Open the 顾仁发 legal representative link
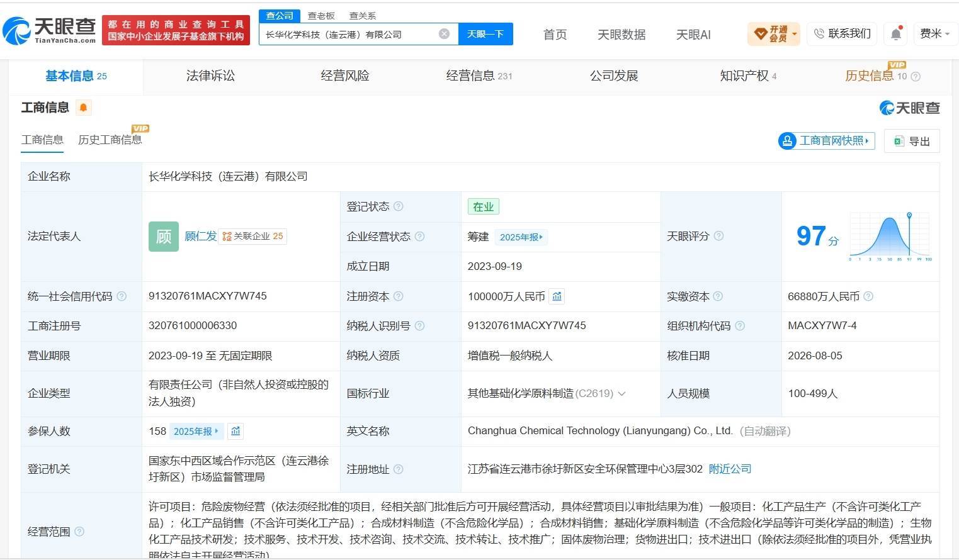 point(200,237)
